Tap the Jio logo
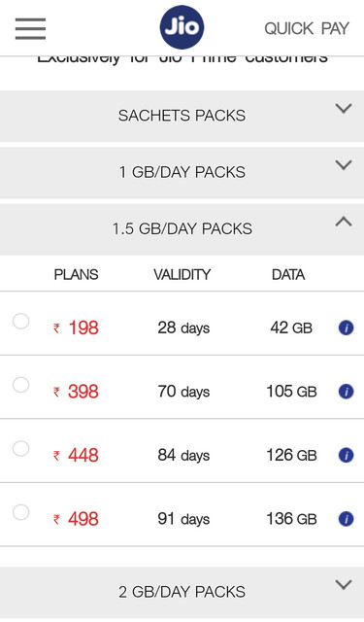 (182, 27)
